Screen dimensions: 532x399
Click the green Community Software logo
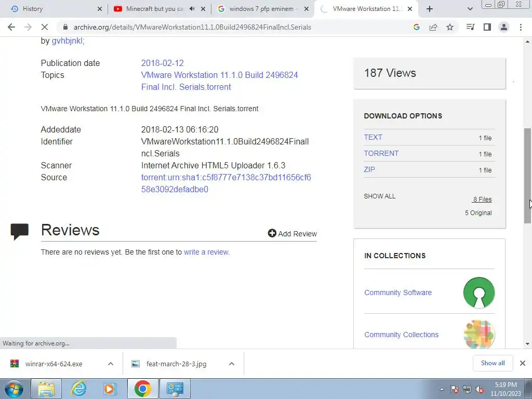tap(478, 292)
